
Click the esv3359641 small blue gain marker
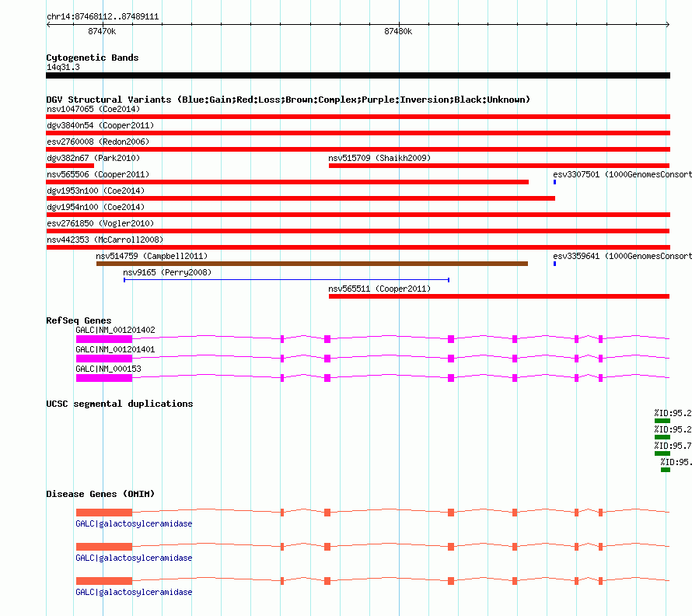coord(554,264)
